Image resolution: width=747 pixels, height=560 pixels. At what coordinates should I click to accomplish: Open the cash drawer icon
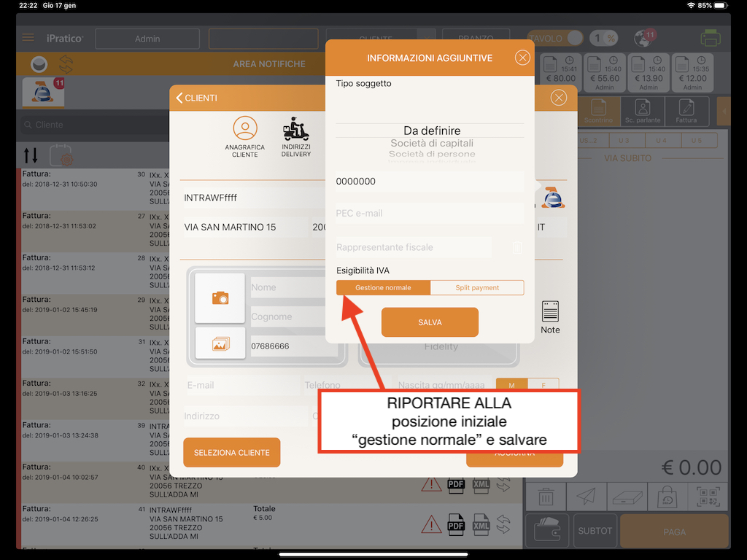pyautogui.click(x=627, y=497)
